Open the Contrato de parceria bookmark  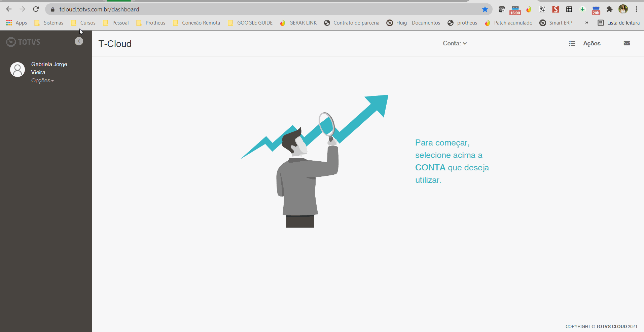click(x=352, y=23)
